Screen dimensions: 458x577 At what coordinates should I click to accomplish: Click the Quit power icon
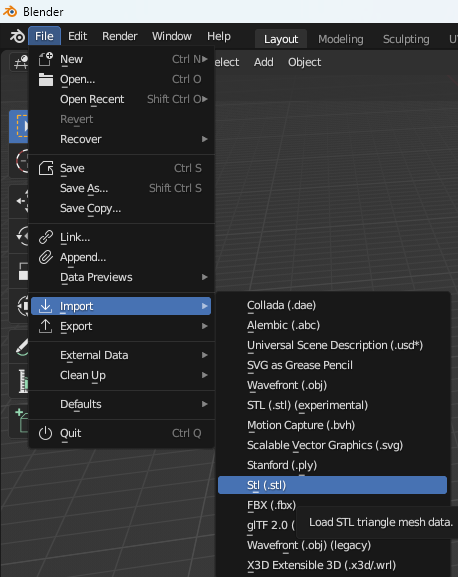pyautogui.click(x=46, y=433)
